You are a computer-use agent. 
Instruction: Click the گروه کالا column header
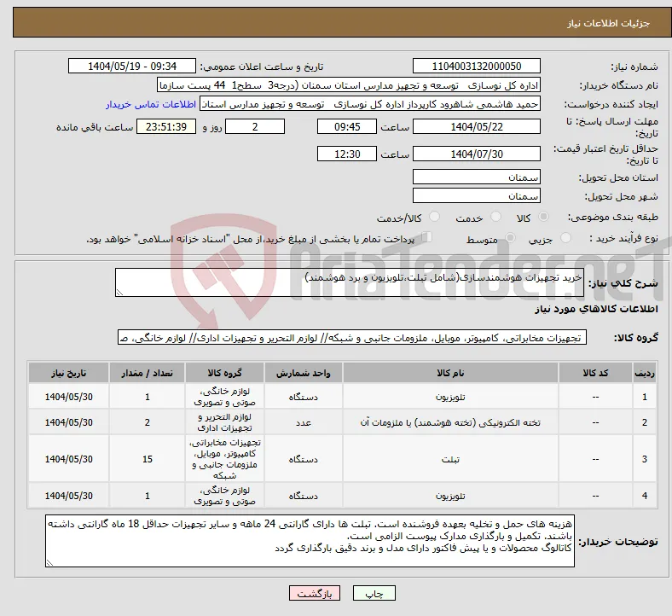(x=224, y=373)
